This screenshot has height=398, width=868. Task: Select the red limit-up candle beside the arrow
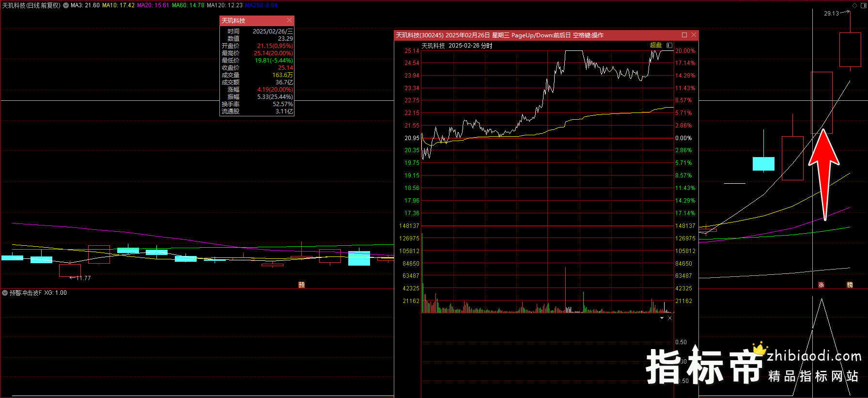821,103
